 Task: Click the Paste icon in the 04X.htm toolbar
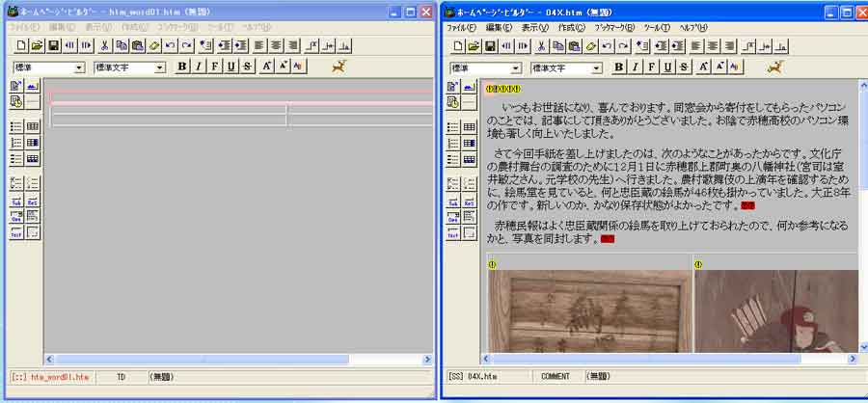pos(575,46)
